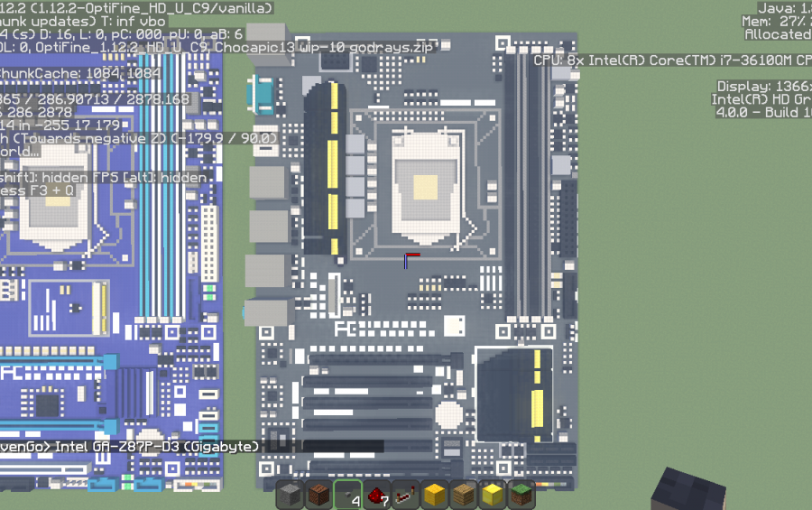Click the Mem: usage debug line
The width and height of the screenshot is (812, 510).
[x=776, y=22]
